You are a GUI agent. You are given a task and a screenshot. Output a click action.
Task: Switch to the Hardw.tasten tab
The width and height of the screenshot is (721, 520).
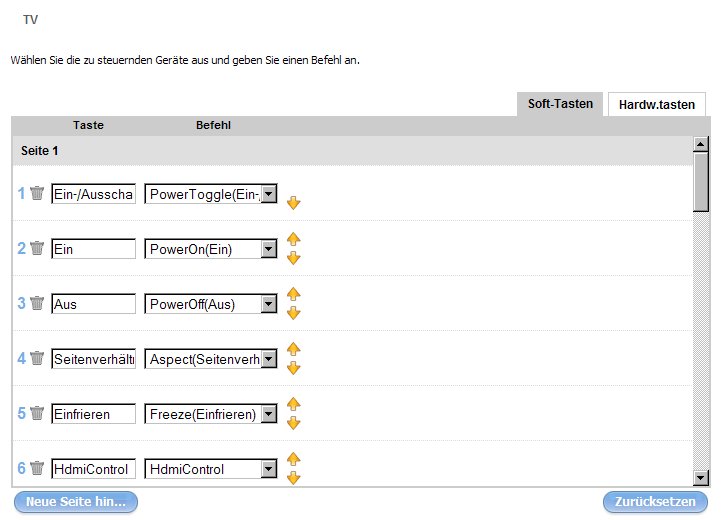coord(656,104)
